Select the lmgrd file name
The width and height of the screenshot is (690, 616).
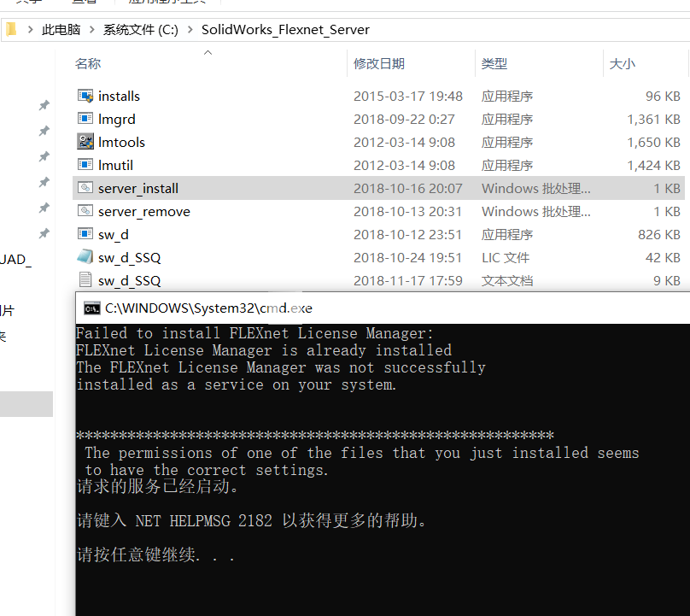[x=117, y=120]
